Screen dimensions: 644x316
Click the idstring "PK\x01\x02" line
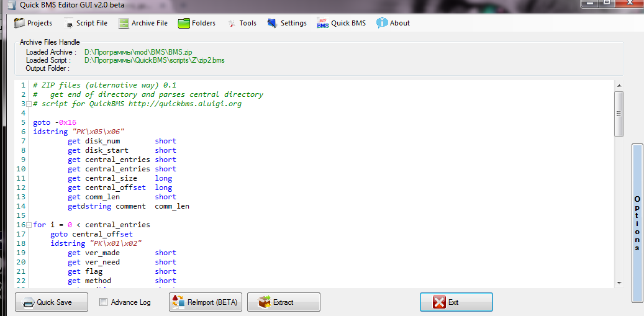[x=96, y=243]
